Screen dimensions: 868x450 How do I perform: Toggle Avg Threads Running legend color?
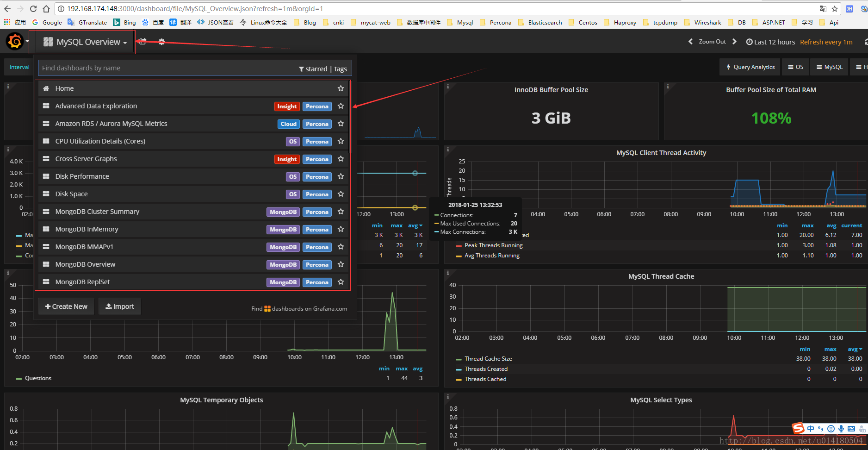459,256
